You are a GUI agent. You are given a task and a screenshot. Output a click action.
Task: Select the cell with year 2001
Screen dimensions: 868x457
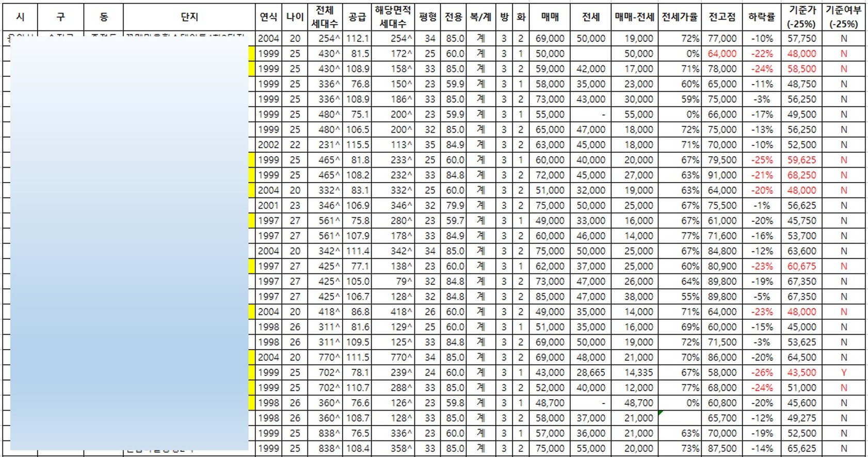click(x=268, y=205)
